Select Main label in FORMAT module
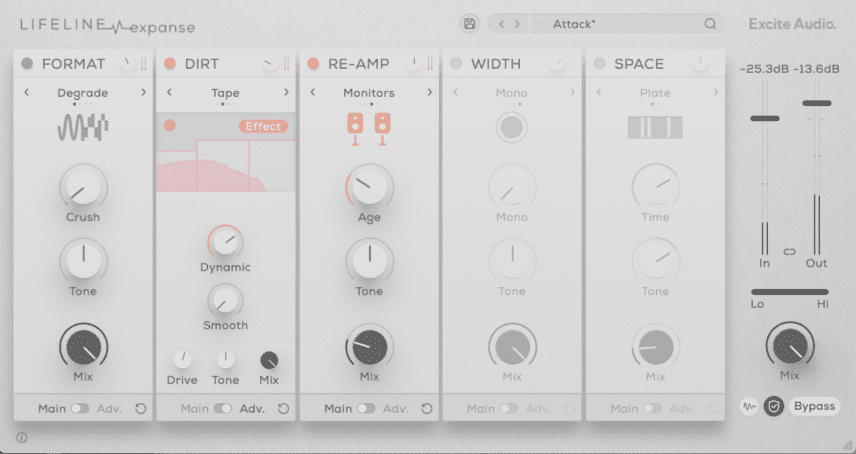This screenshot has height=454, width=856. tap(52, 408)
